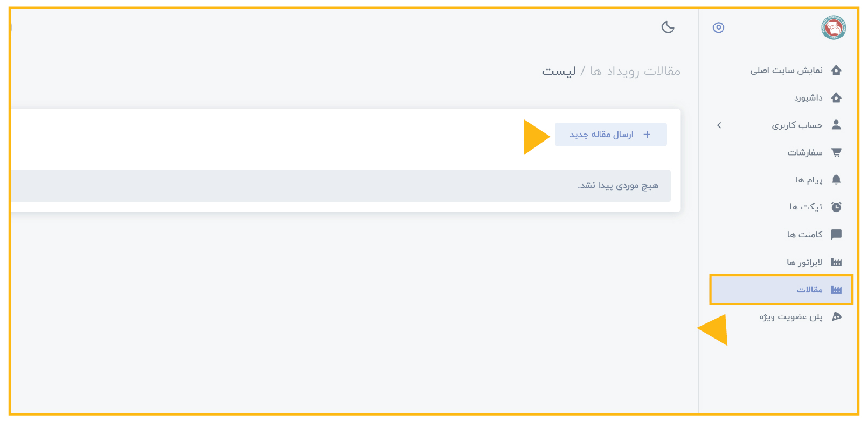Click the chat bubble icon for کامنت ها
Screen dimensions: 868x422
pyautogui.click(x=836, y=235)
